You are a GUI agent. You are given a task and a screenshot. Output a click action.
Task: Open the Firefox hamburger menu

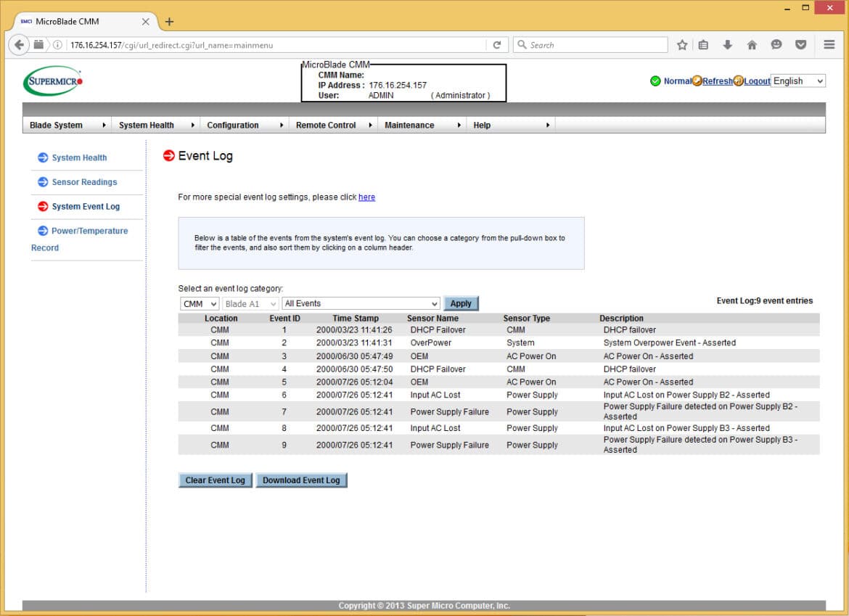click(x=829, y=45)
